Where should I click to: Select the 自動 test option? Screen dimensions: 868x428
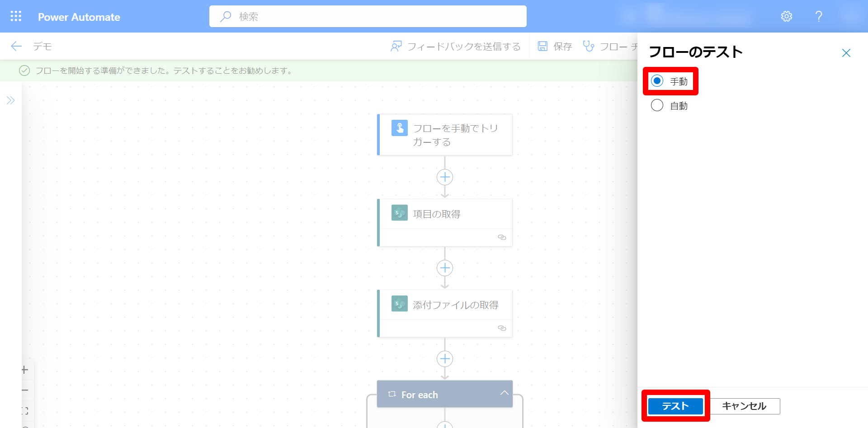click(x=657, y=105)
